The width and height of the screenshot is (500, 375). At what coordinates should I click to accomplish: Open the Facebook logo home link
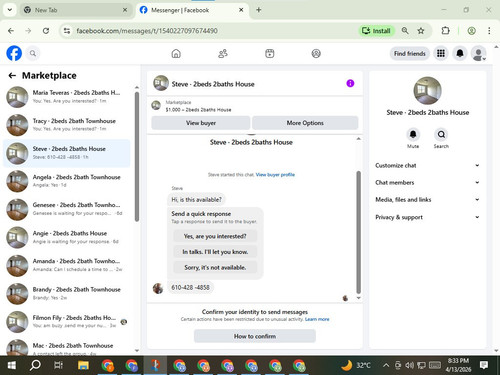[x=14, y=53]
